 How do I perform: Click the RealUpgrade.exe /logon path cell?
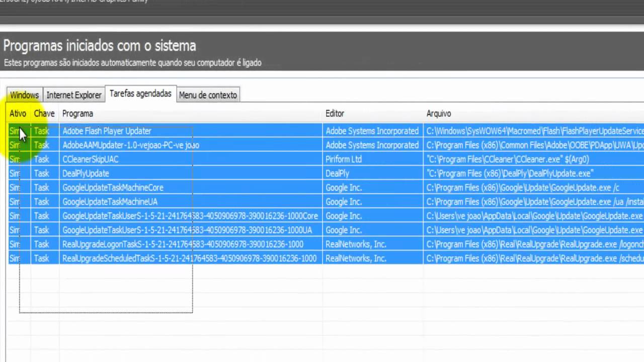[x=534, y=244]
